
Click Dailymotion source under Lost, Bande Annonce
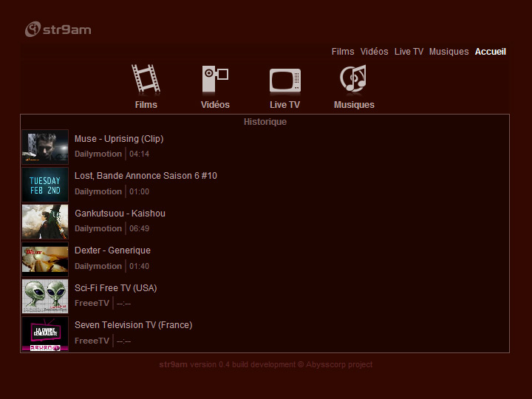[x=98, y=191]
